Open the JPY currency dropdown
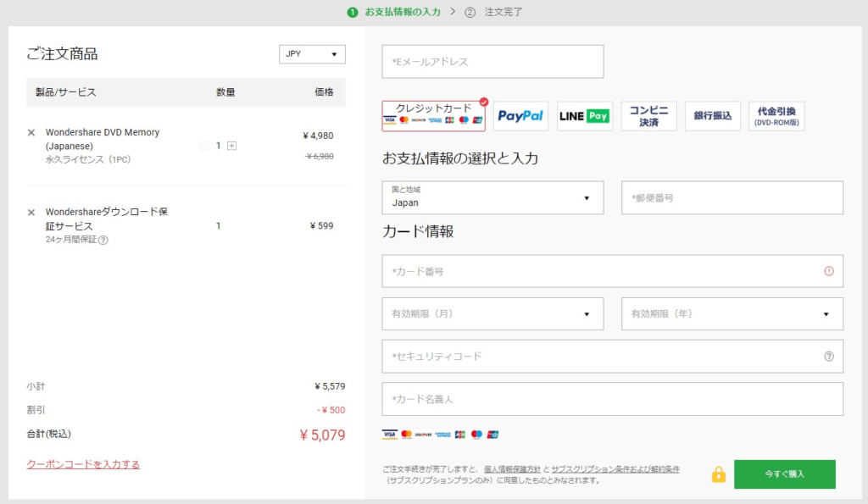 point(312,54)
